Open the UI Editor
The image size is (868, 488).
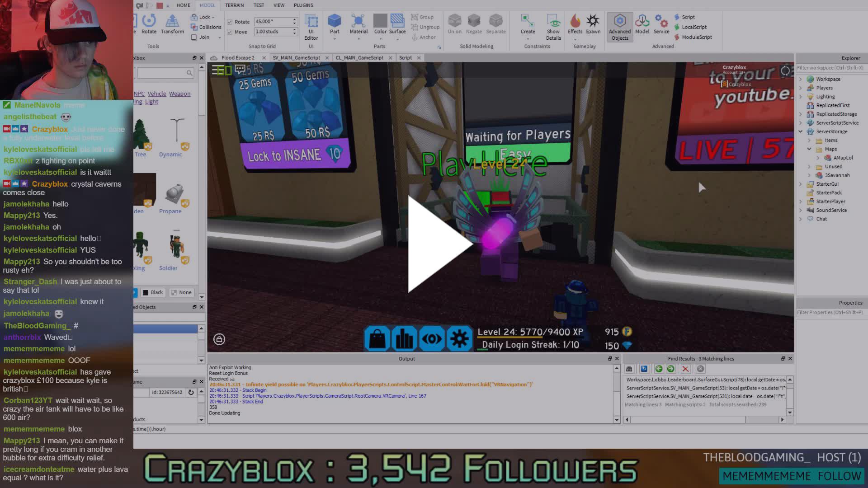[311, 26]
